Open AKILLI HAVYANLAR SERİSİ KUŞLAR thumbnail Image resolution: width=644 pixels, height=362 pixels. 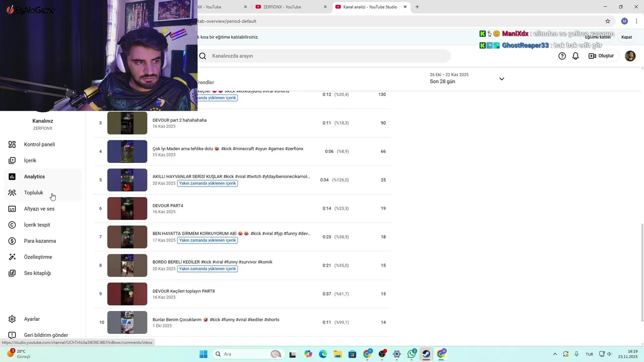127,180
